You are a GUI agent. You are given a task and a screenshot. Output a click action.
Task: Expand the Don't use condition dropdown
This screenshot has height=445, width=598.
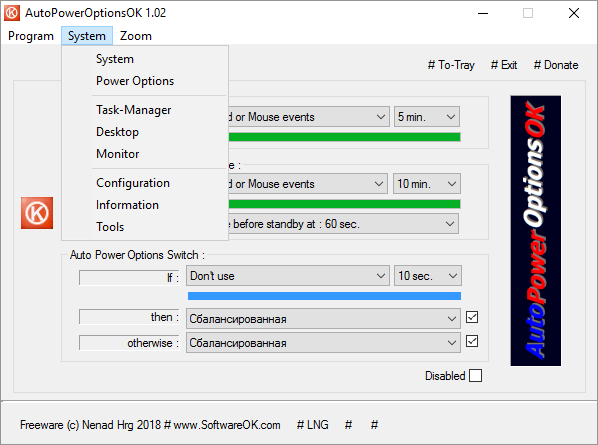pyautogui.click(x=288, y=276)
